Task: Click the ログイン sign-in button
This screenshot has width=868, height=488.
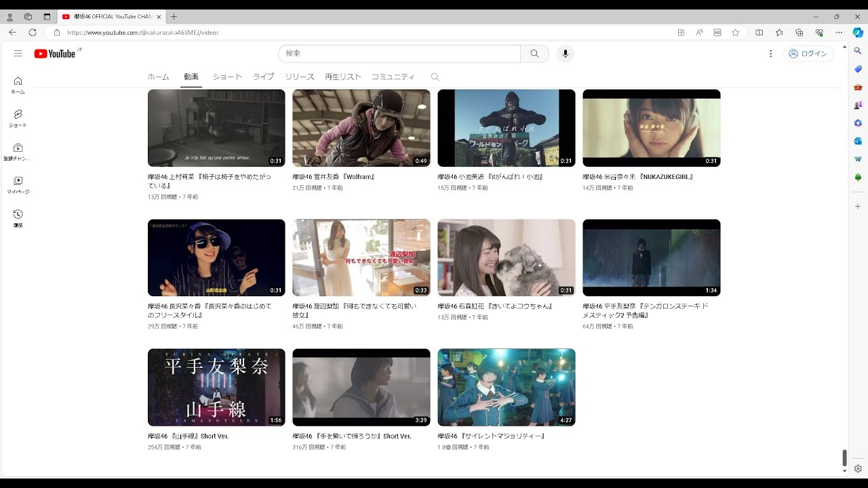Action: tap(808, 54)
